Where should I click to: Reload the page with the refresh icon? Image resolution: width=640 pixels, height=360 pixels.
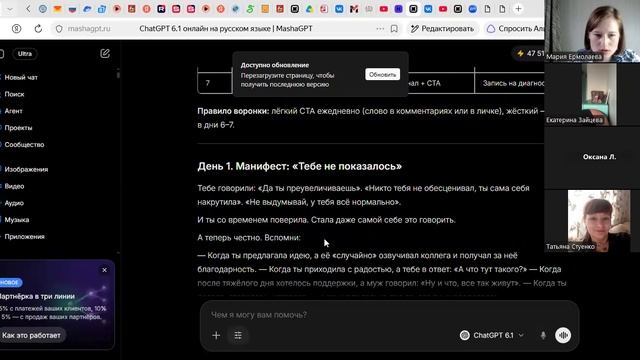38,29
